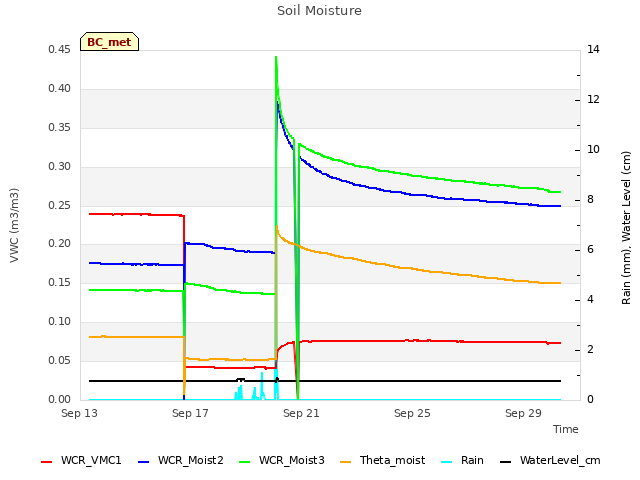Click the WCR_VMC1 legend entry

[x=81, y=461]
